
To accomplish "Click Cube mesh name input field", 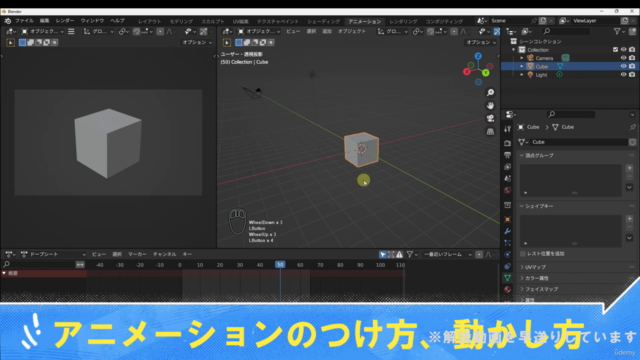I will pos(578,142).
